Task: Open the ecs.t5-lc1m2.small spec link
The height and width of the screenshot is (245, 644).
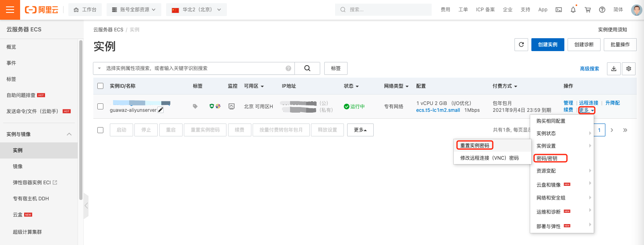Action: tap(438, 110)
